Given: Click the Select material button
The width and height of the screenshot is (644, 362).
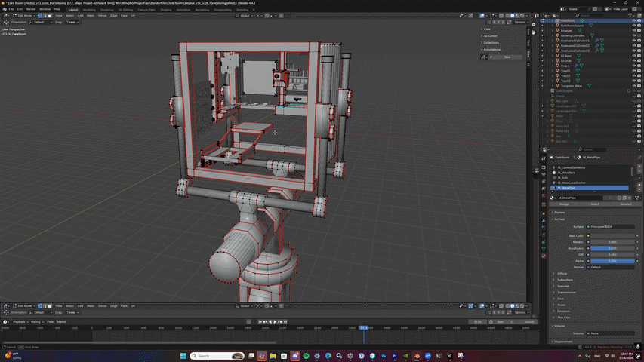Looking at the screenshot, I should click(x=595, y=204).
